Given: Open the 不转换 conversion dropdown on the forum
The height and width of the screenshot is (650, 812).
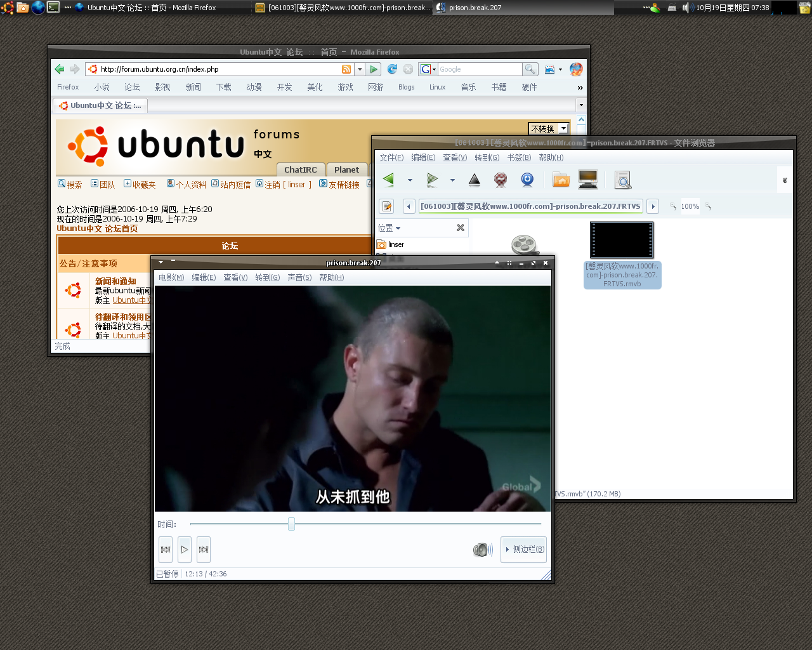Looking at the screenshot, I should tap(548, 128).
